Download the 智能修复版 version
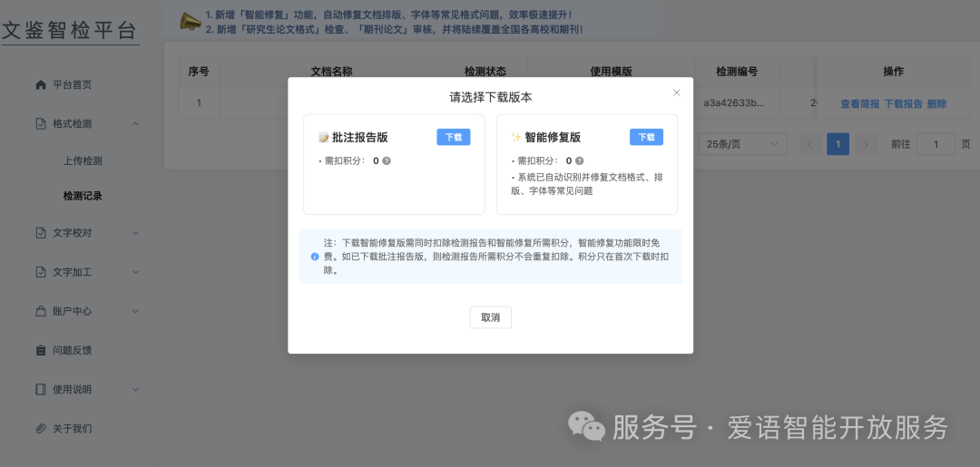Screen dimensions: 980x467 646,137
